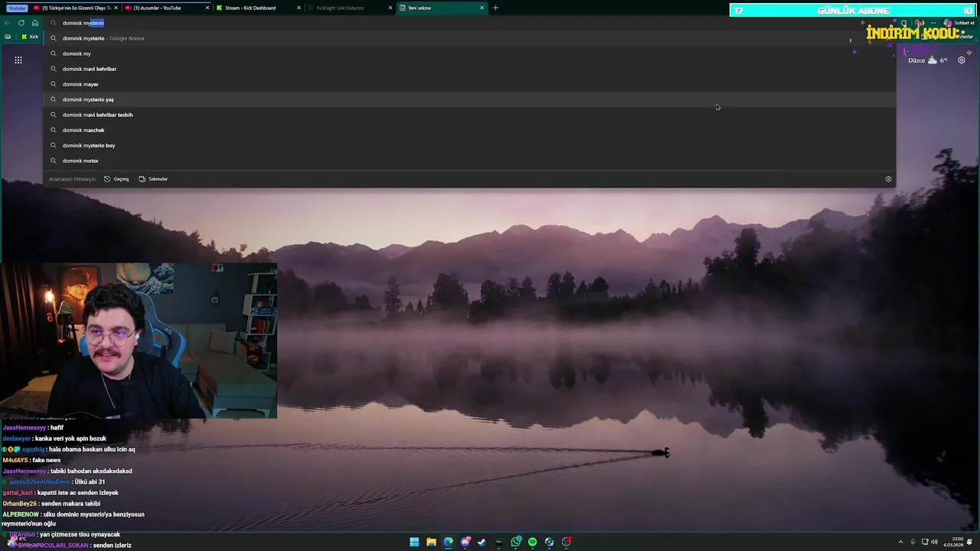Go to the home page icon
This screenshot has width=980, height=551.
(35, 23)
